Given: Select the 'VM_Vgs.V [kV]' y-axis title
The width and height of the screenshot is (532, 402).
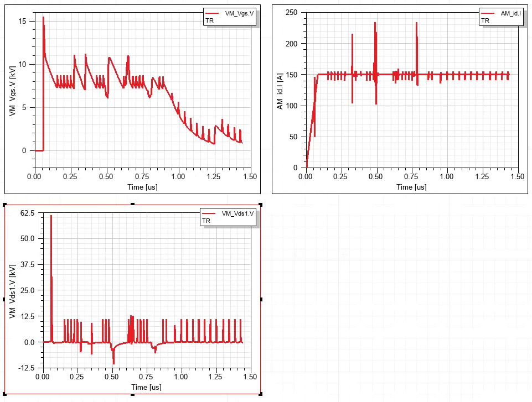Looking at the screenshot, I should click(x=13, y=91).
